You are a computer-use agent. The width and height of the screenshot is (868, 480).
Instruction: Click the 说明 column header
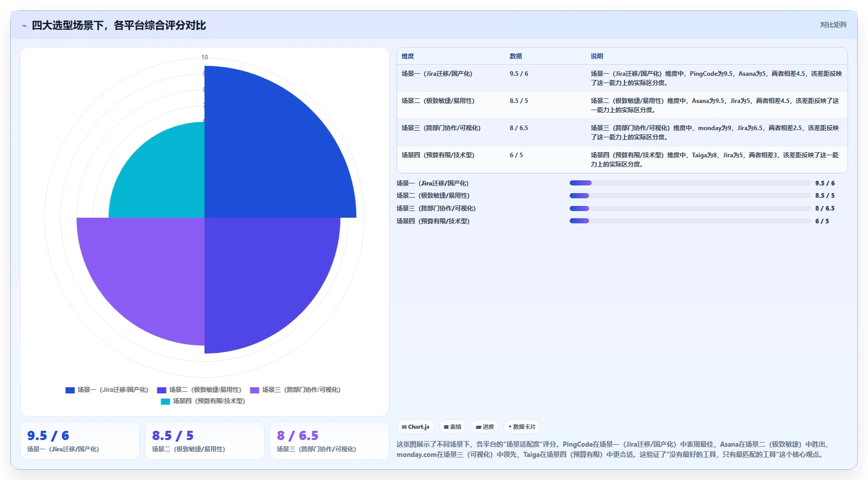tap(597, 56)
